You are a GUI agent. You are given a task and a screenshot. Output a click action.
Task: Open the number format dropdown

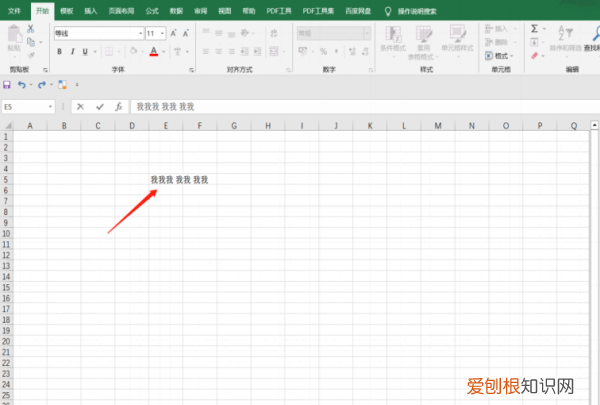point(367,33)
